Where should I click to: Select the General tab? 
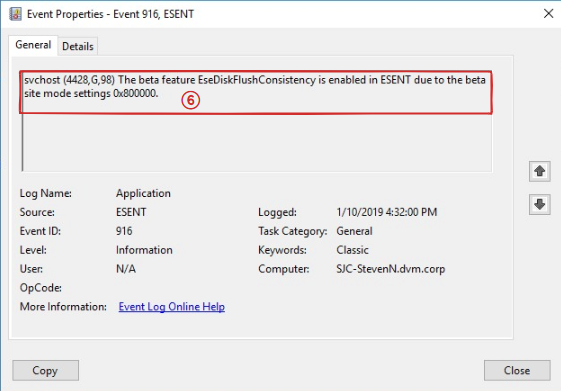pyautogui.click(x=33, y=45)
